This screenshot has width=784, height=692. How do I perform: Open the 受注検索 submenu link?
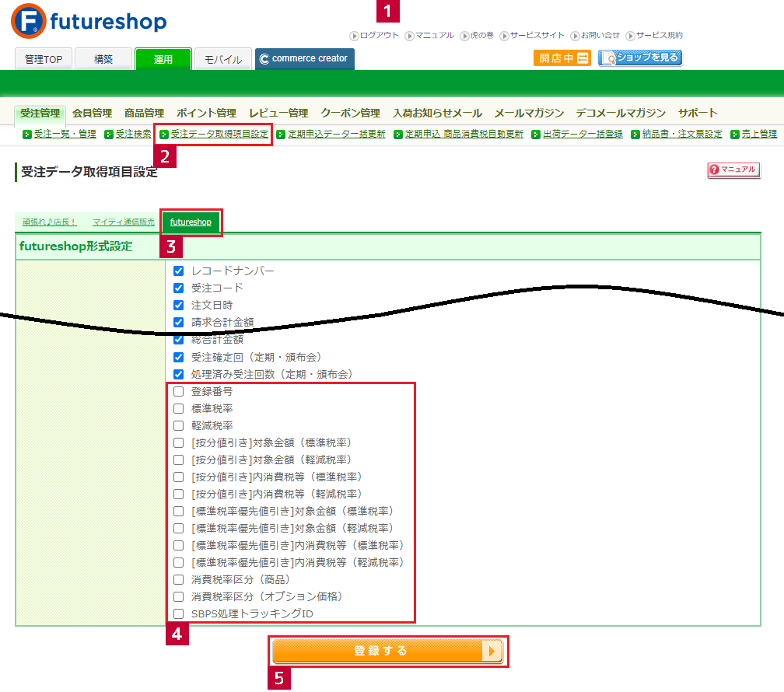134,134
